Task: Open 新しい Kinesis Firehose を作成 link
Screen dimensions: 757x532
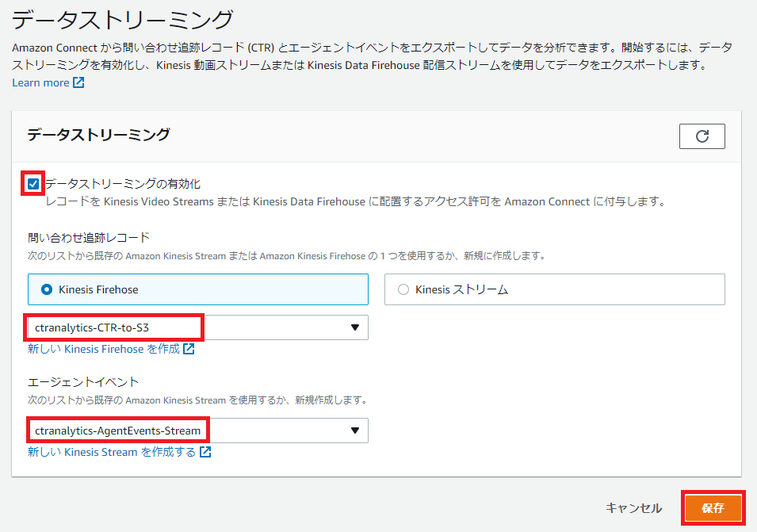Action: click(x=111, y=349)
